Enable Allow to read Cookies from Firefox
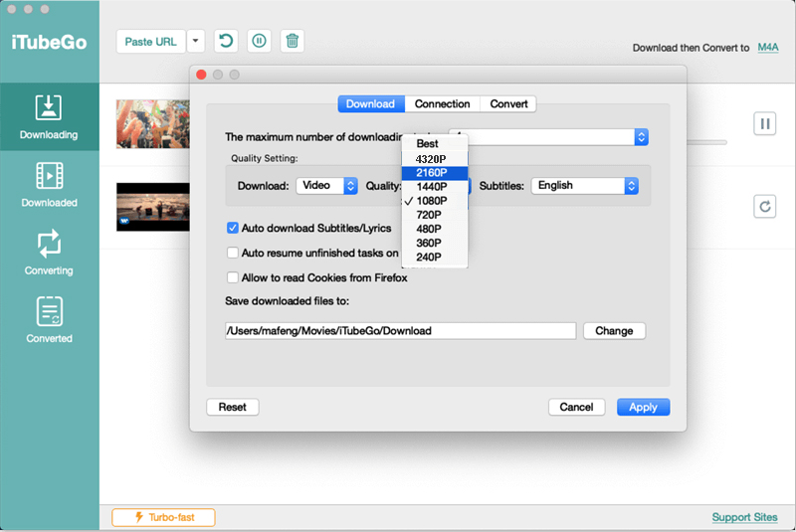 [x=233, y=277]
